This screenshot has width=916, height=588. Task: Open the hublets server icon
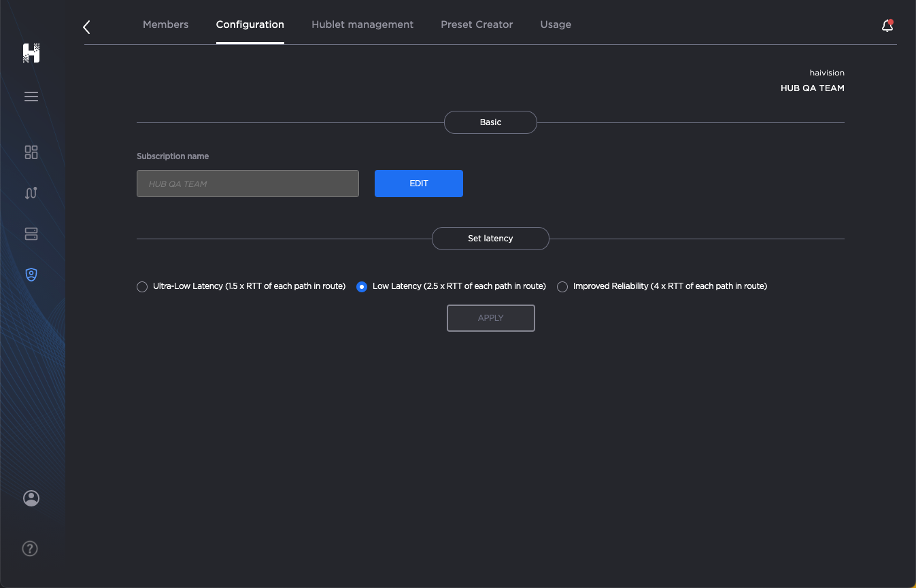(x=31, y=233)
